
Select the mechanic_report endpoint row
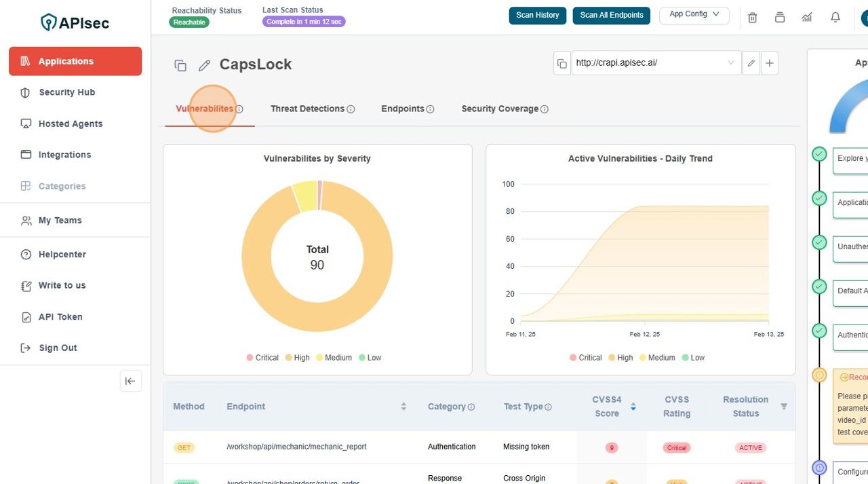click(296, 447)
